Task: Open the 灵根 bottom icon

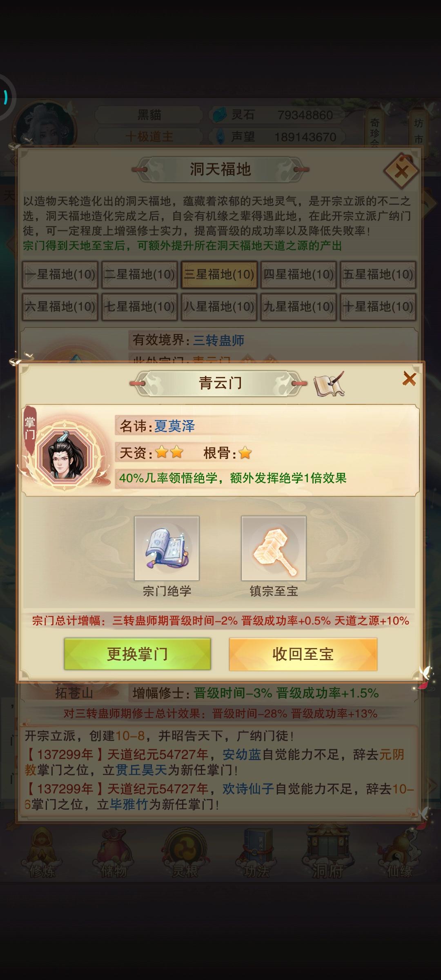Action: [185, 855]
